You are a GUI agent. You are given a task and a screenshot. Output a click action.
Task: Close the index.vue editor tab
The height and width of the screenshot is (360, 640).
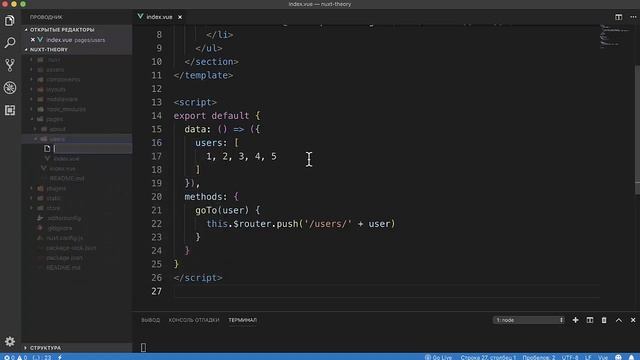click(180, 17)
